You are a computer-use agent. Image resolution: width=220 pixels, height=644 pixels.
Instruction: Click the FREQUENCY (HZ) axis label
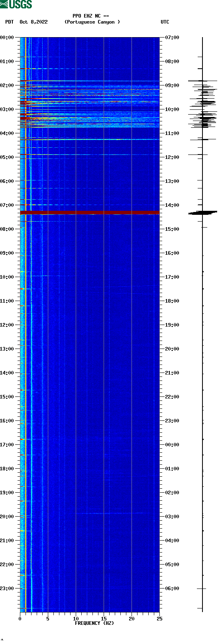[94, 623]
